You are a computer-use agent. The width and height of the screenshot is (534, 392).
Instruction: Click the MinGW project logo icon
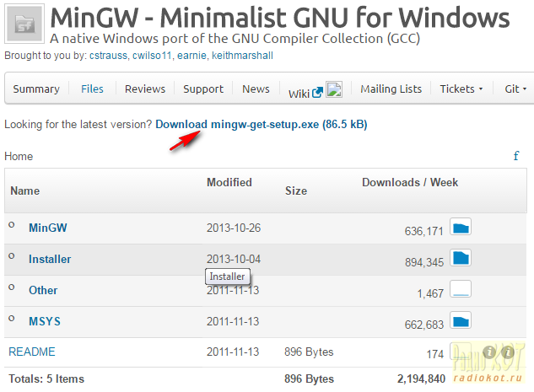(x=24, y=24)
